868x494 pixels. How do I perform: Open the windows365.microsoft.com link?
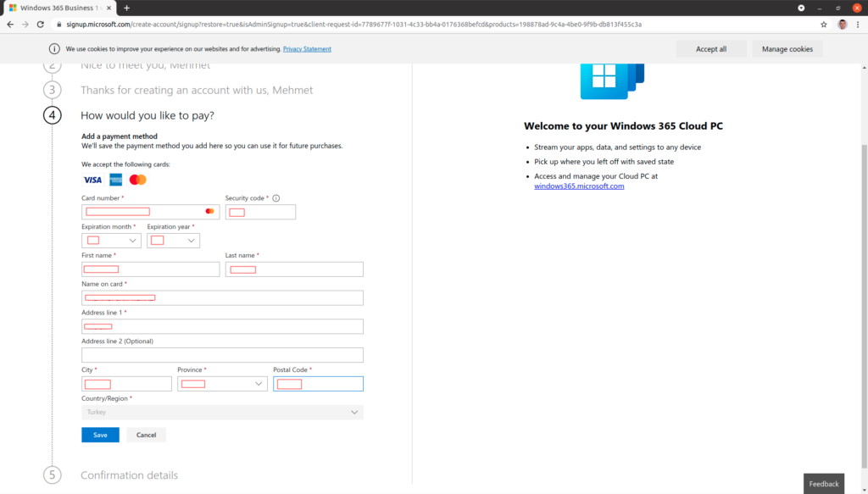coord(579,186)
